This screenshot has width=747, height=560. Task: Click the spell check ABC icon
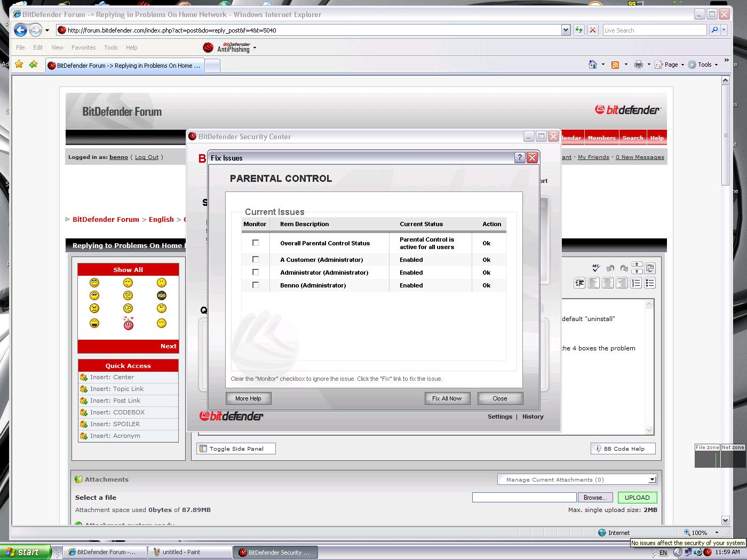(596, 268)
